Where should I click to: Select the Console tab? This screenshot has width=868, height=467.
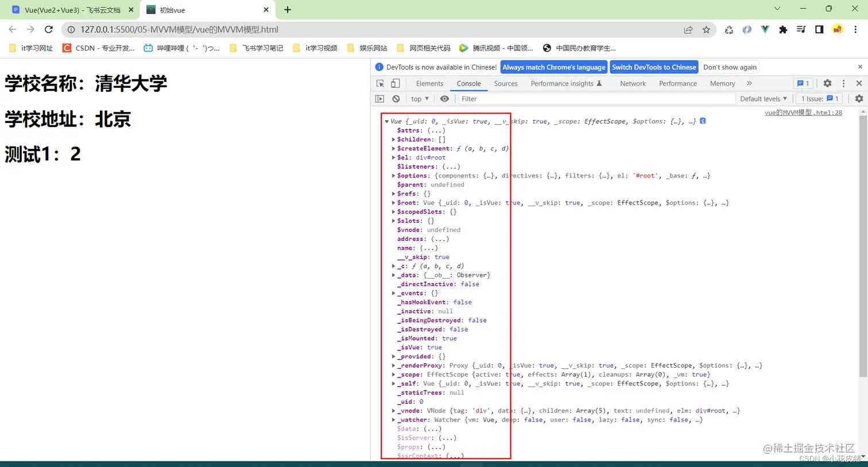468,83
